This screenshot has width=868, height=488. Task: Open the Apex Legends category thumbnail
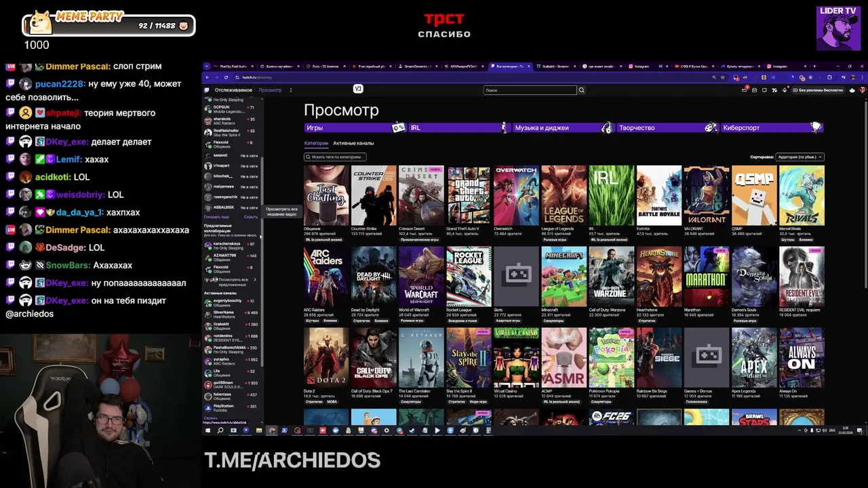pyautogui.click(x=754, y=358)
